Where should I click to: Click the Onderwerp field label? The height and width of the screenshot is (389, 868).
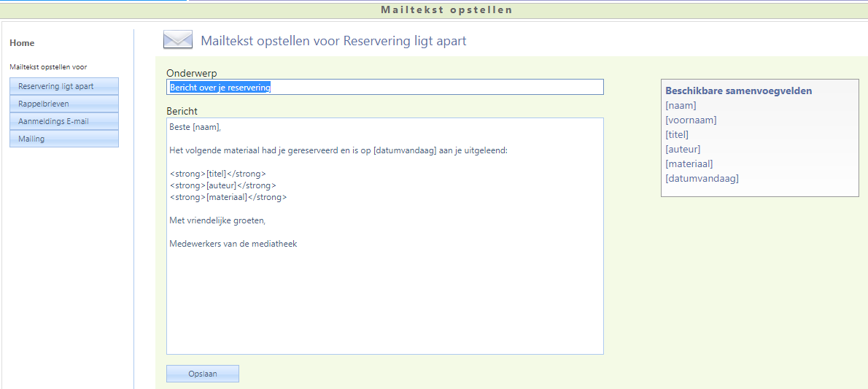tap(192, 73)
